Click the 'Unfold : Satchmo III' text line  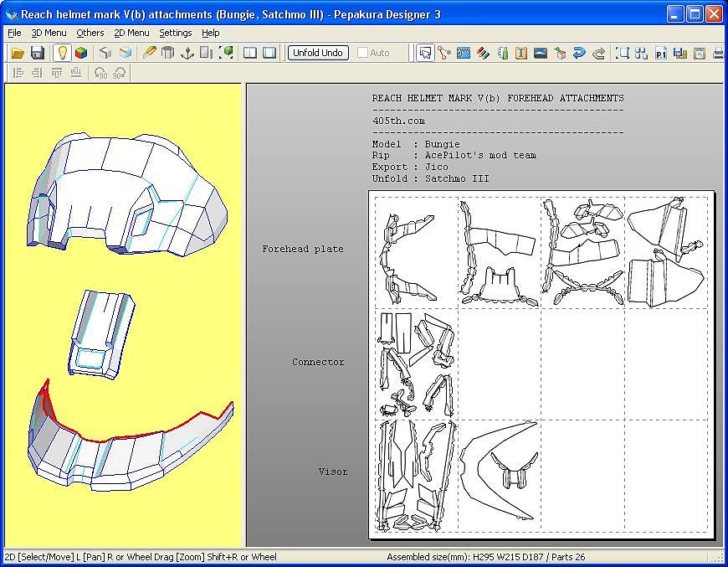[x=431, y=179]
